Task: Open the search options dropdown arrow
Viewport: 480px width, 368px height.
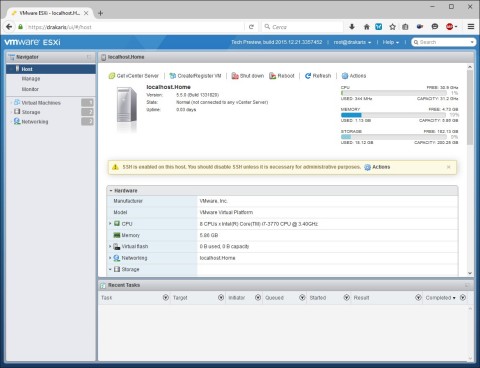Action: 472,42
